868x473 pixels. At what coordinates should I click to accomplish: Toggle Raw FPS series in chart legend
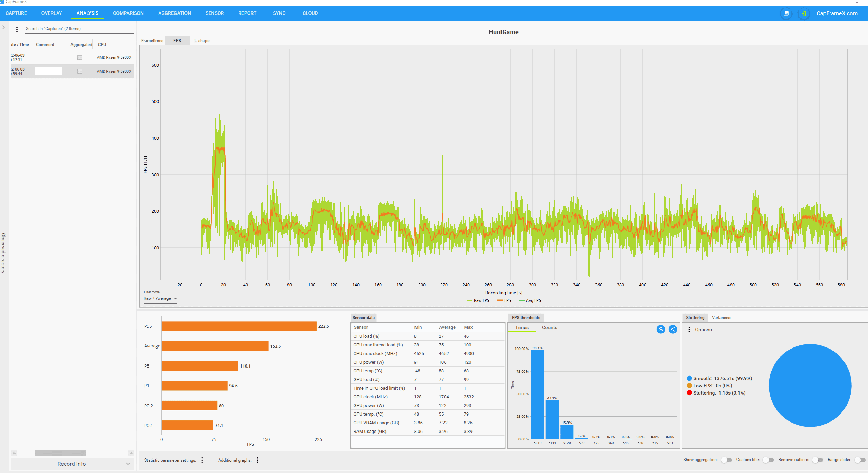pyautogui.click(x=478, y=300)
